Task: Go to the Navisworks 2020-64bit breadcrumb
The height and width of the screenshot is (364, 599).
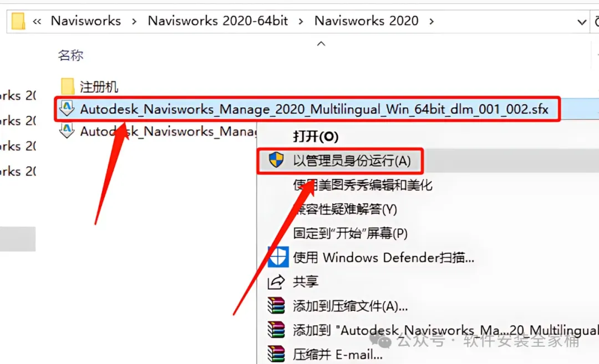Action: (x=218, y=20)
